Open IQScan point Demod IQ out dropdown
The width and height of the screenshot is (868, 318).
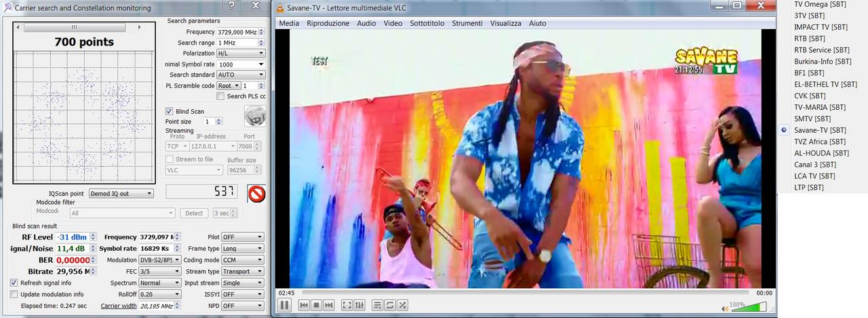[x=121, y=193]
